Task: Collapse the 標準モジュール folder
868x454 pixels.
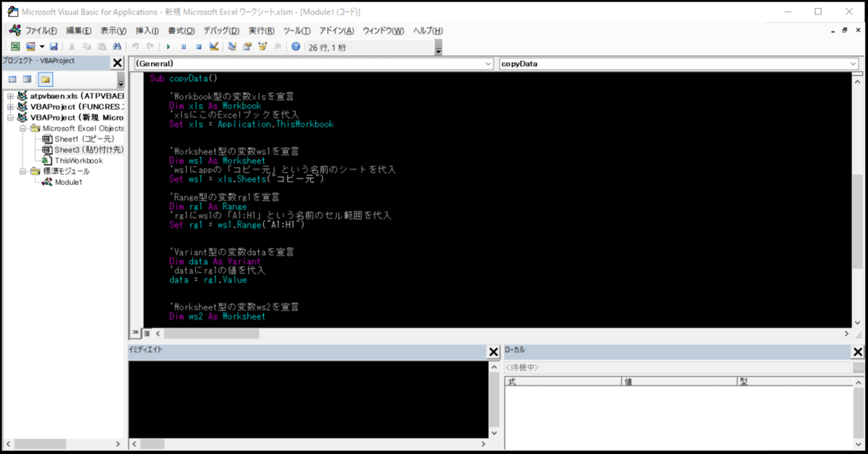Action: tap(22, 171)
